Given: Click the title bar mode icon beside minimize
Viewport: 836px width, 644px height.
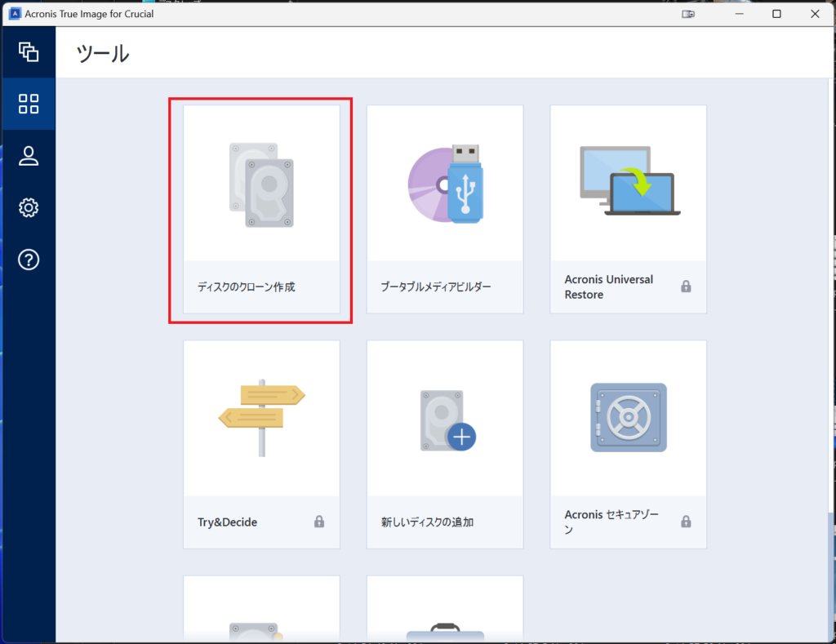Looking at the screenshot, I should (688, 14).
